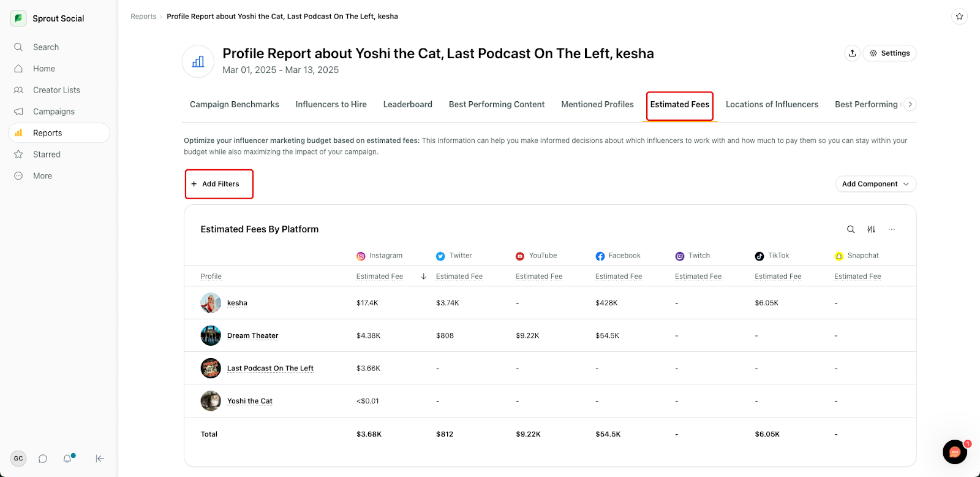Click the Estimated Fees By Platform title

pos(260,229)
